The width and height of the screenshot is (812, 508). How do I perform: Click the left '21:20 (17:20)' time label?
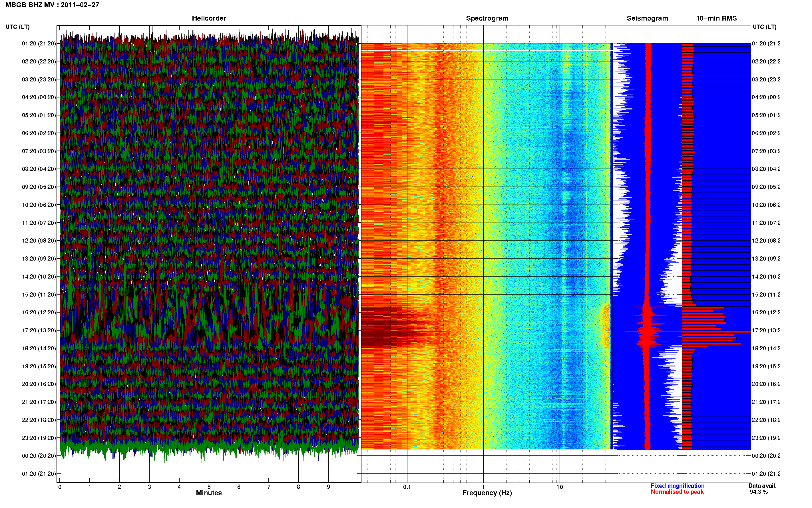coord(39,402)
